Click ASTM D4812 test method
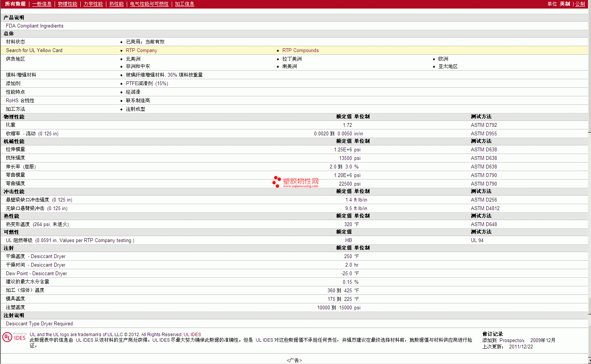Image resolution: width=591 pixels, height=364 pixels. coord(485,208)
